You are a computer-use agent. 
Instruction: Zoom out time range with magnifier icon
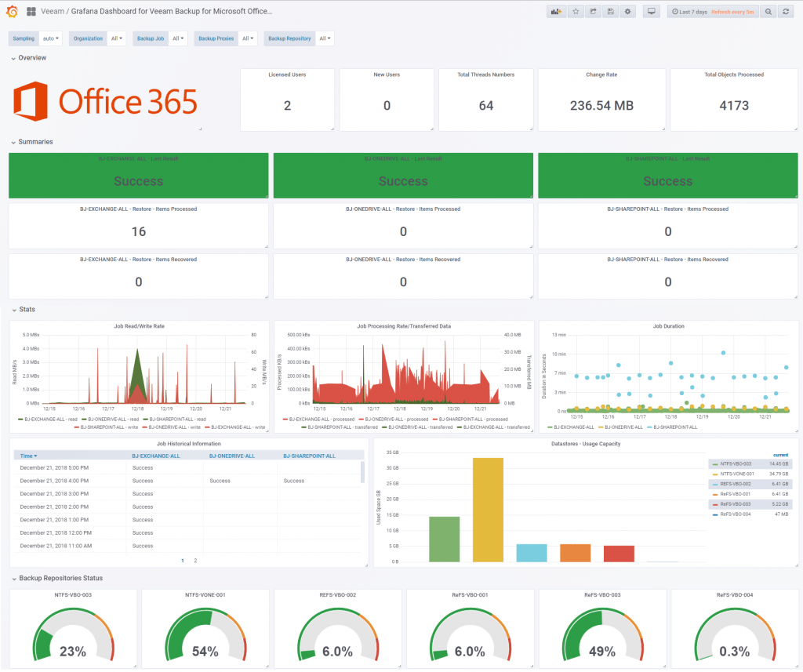(x=768, y=12)
